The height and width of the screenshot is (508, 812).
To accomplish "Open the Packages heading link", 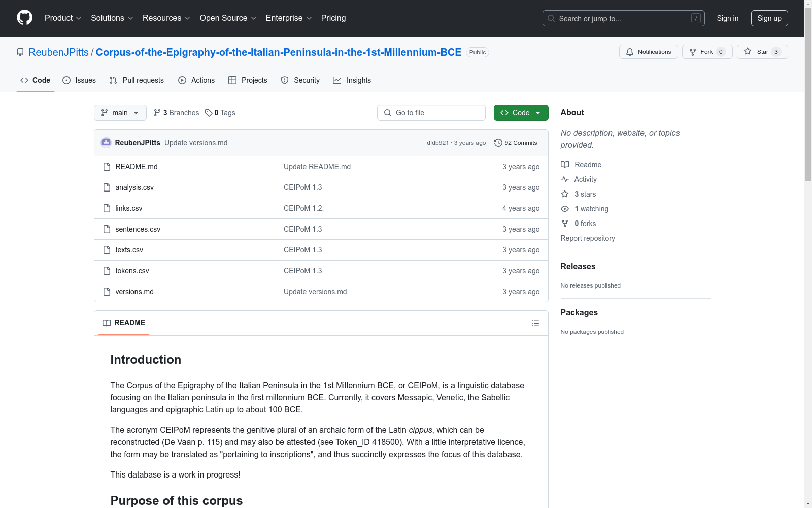I will coord(579,312).
